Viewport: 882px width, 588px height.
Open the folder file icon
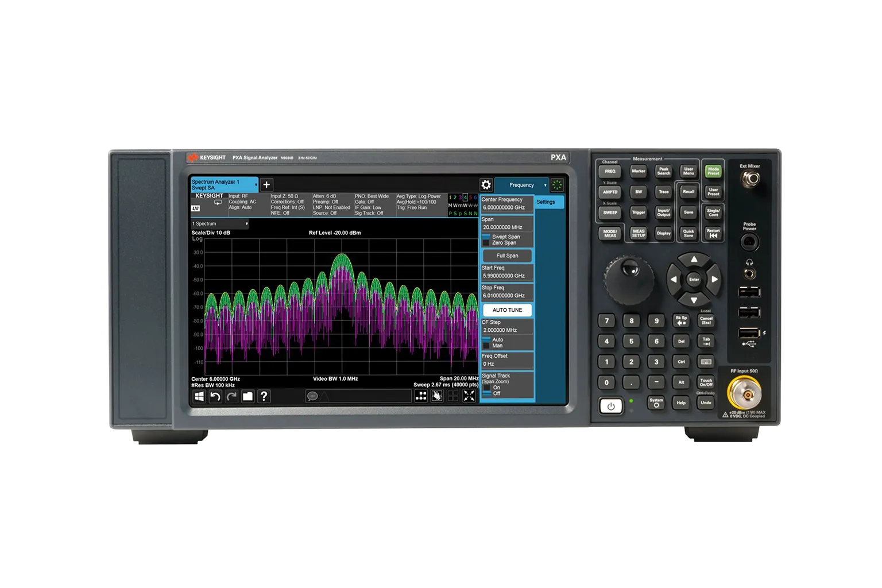(x=247, y=396)
